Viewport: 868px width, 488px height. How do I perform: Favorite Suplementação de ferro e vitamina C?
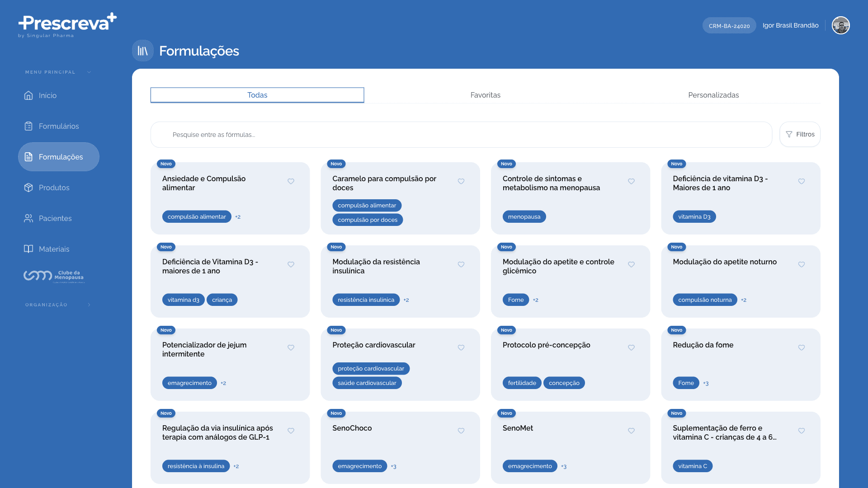click(x=802, y=431)
